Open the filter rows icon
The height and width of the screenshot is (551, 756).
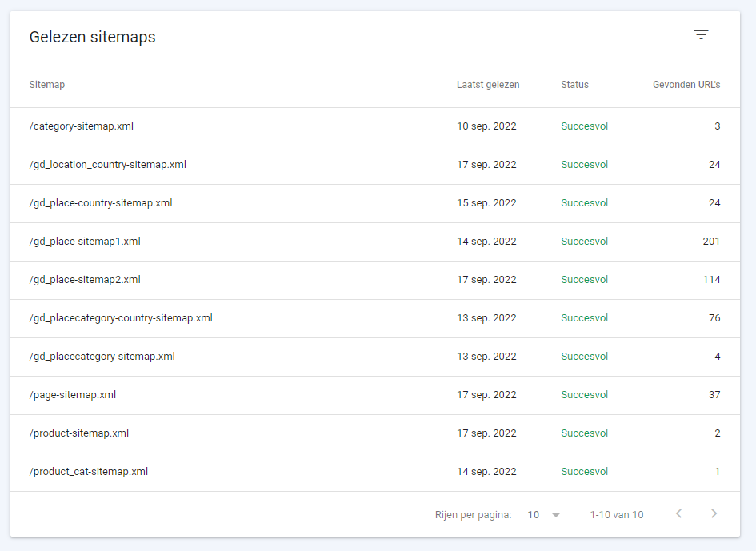(701, 34)
